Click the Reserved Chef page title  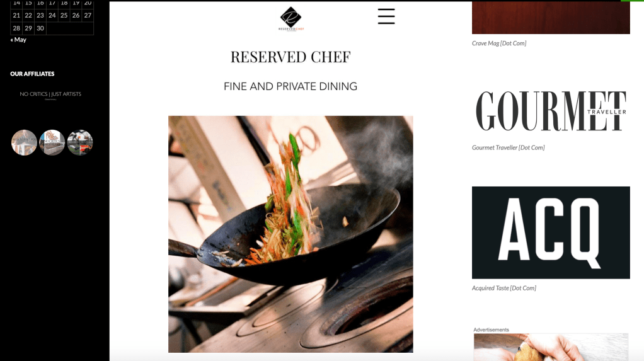[x=290, y=57]
